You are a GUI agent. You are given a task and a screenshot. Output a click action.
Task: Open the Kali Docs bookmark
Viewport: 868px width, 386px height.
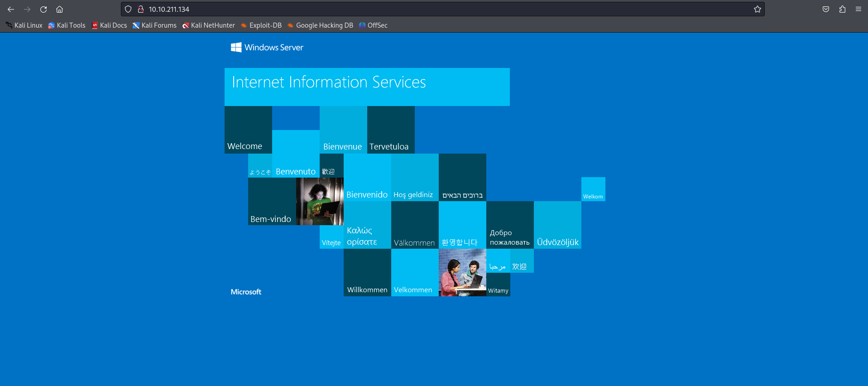pyautogui.click(x=109, y=25)
